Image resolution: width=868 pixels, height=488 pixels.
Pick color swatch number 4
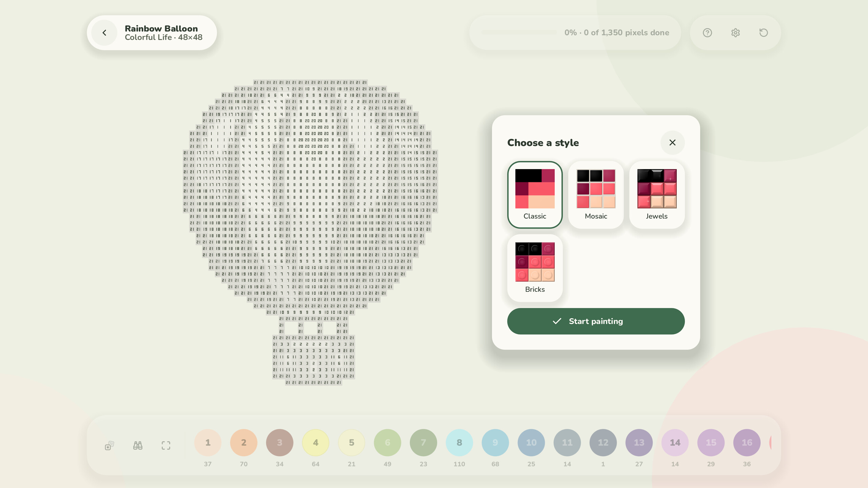(x=316, y=443)
